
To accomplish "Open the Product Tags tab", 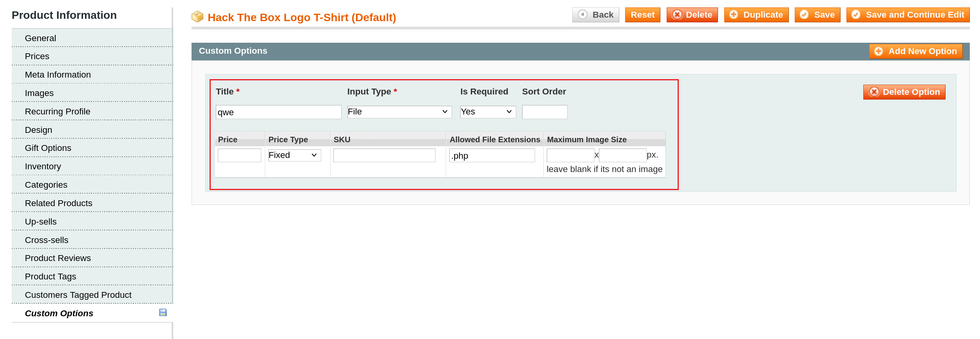I will point(92,276).
